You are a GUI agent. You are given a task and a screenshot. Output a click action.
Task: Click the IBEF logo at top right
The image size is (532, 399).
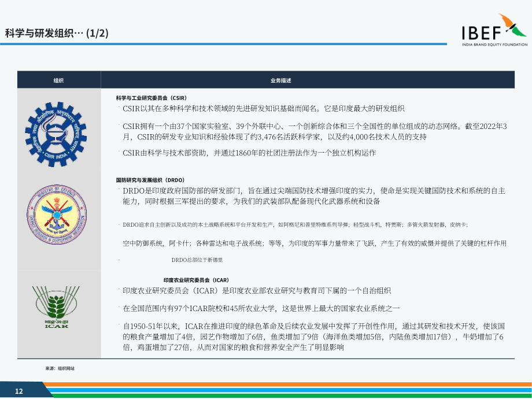coord(494,30)
